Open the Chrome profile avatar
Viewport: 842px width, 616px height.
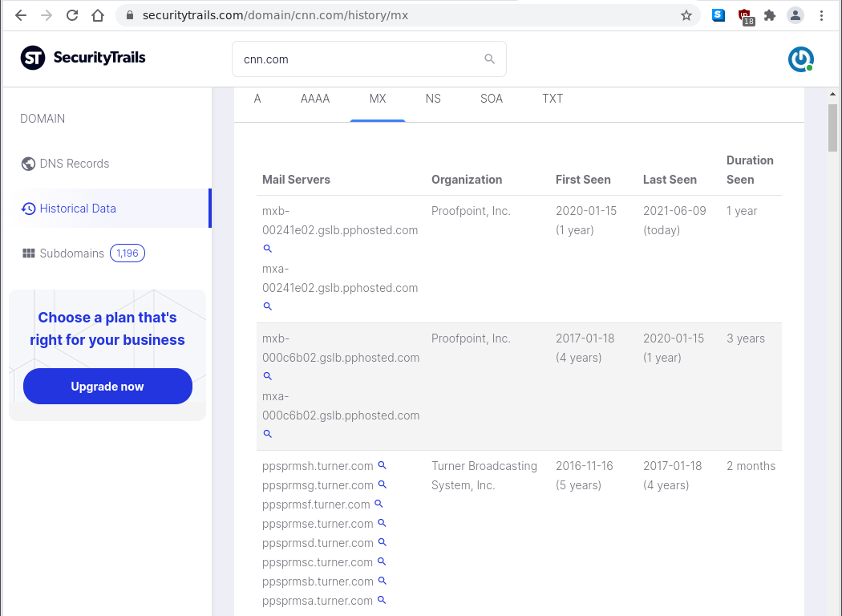pos(795,15)
